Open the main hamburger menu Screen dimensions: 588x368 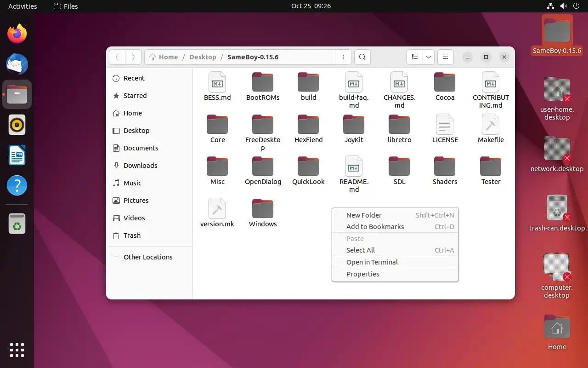click(445, 57)
